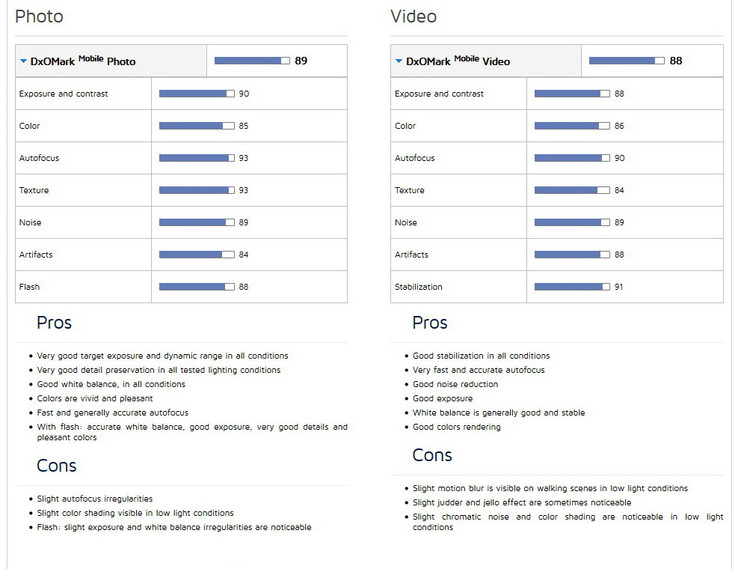Click the Video Cons heading
Screen dimensions: 738x569
432,455
